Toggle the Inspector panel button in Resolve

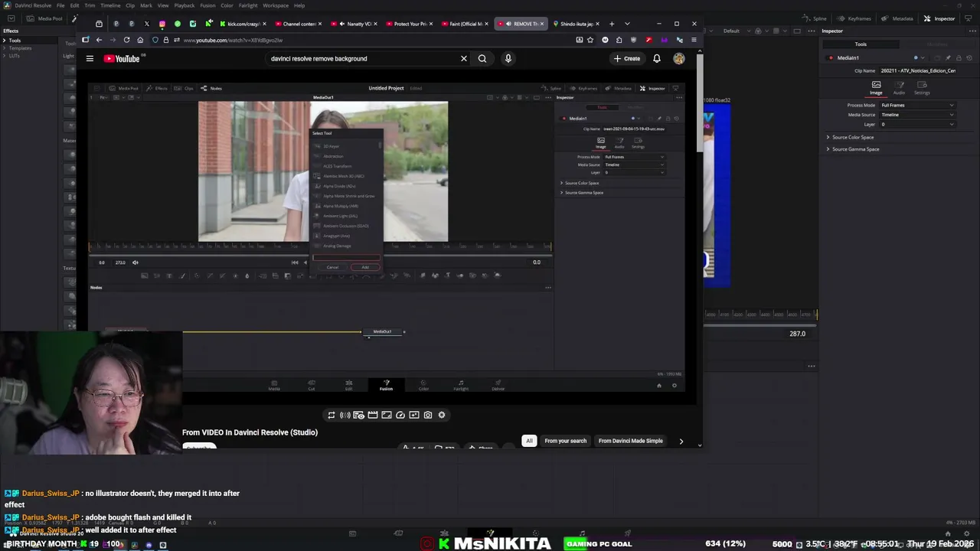939,18
